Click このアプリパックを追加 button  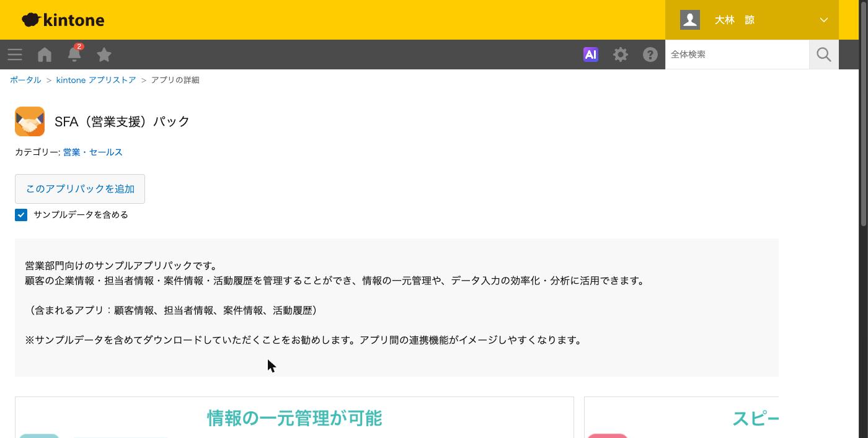click(x=80, y=189)
